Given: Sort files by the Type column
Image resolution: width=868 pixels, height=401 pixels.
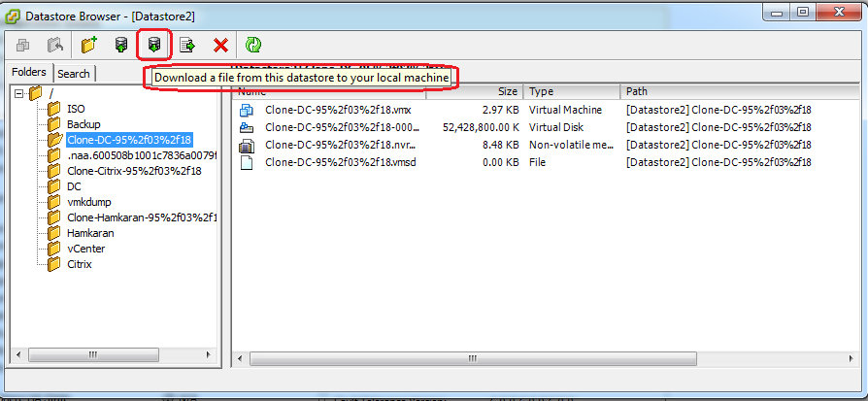Looking at the screenshot, I should tap(572, 92).
